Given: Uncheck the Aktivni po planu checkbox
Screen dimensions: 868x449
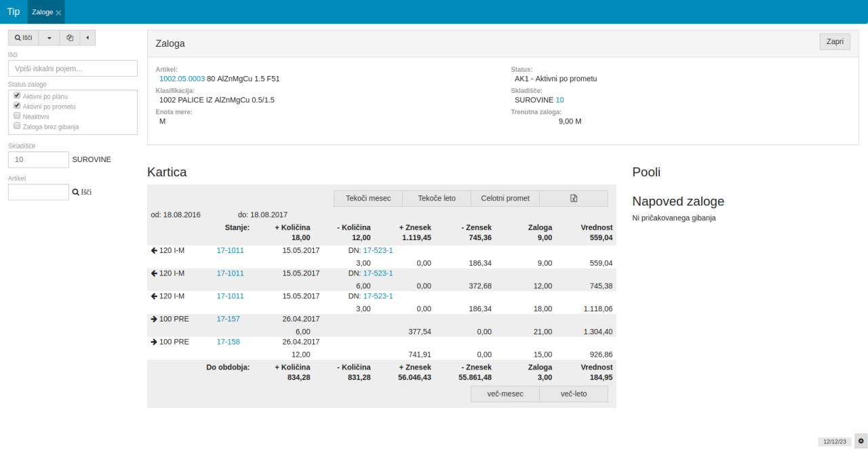Looking at the screenshot, I should click(18, 96).
